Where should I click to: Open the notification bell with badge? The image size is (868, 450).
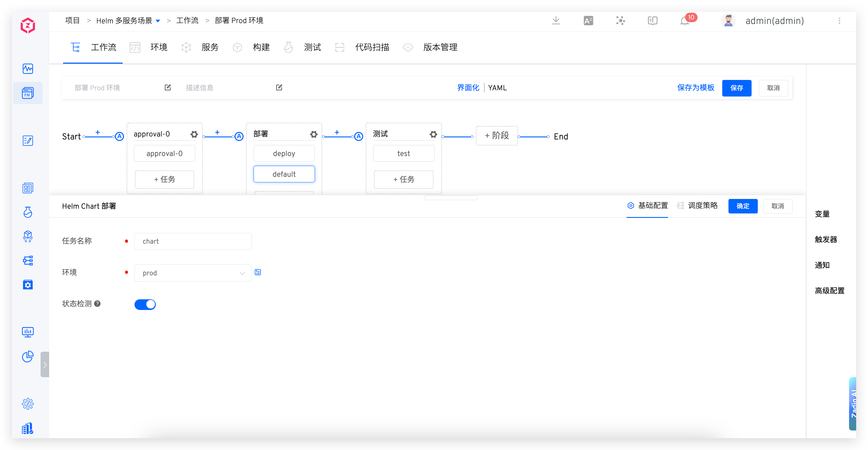click(685, 21)
